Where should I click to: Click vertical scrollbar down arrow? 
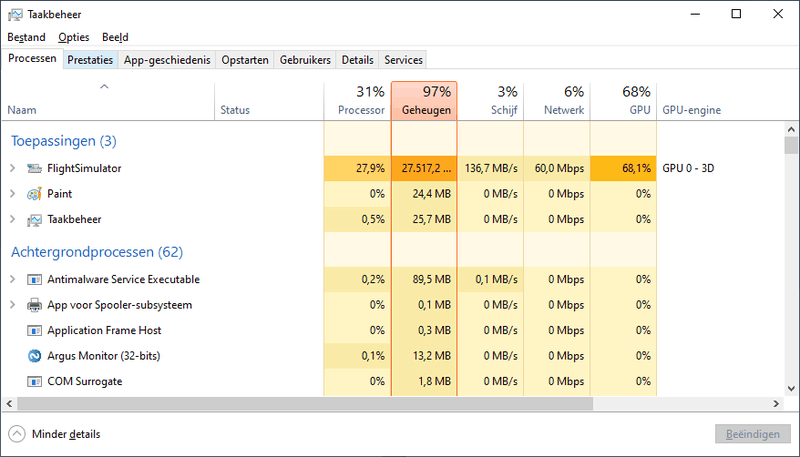click(x=791, y=388)
